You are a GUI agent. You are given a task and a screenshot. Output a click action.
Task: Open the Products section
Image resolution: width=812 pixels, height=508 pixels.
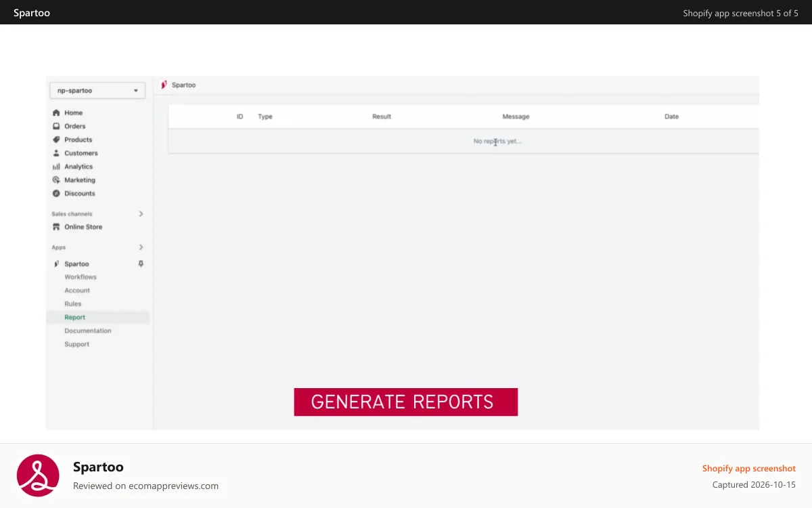[78, 140]
